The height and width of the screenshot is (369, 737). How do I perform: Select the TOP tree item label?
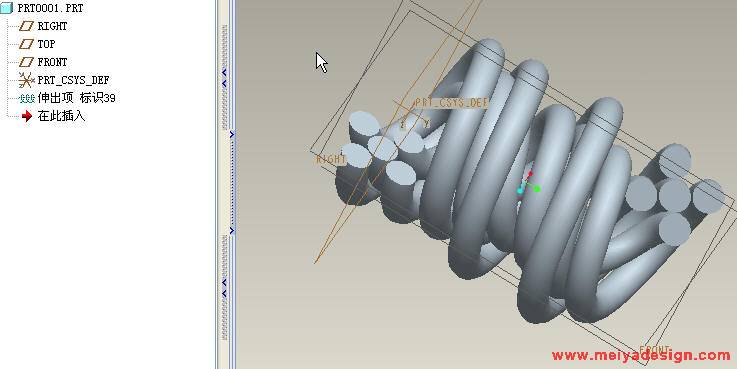(47, 44)
